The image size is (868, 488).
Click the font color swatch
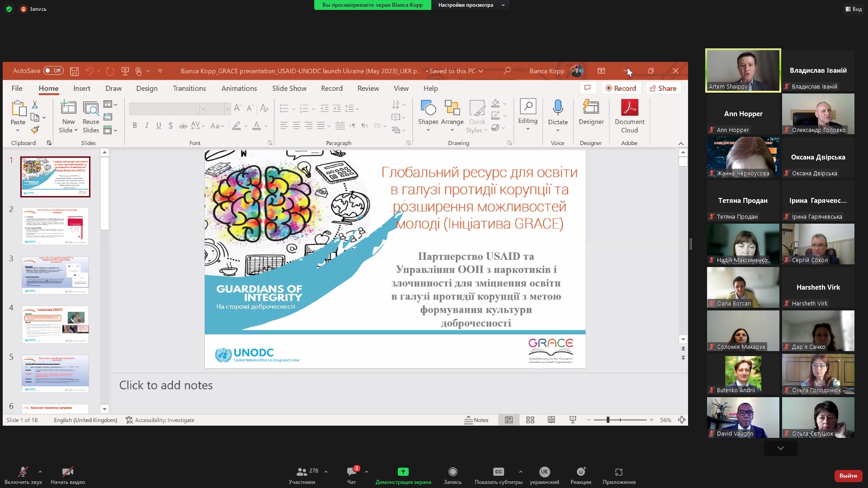[x=256, y=126]
